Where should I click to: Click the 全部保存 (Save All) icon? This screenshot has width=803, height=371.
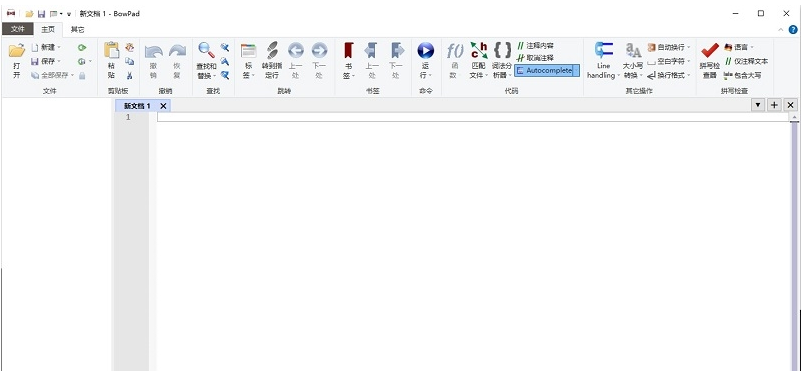pyautogui.click(x=35, y=75)
